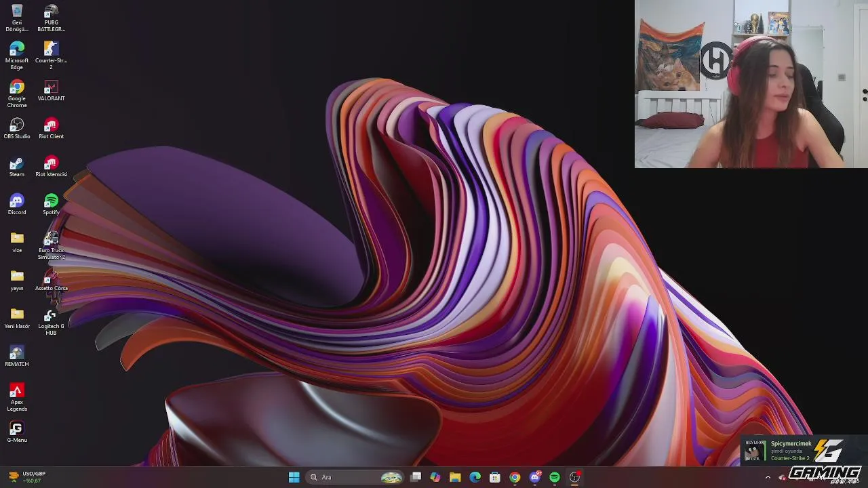This screenshot has width=868, height=488.
Task: Open Task View from the taskbar
Action: tap(416, 477)
